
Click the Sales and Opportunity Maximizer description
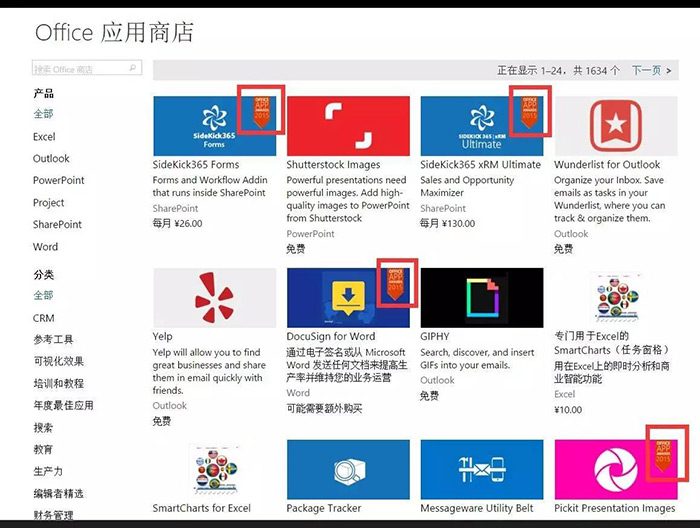pos(467,187)
